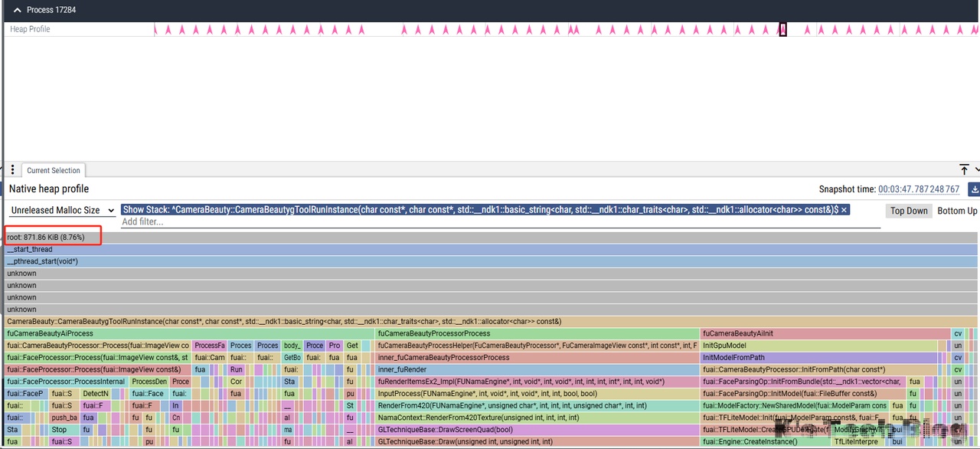Click the fuCameraBeautyAiInit flamegraph frame
Image resolution: width=980 pixels, height=449 pixels.
(x=824, y=334)
